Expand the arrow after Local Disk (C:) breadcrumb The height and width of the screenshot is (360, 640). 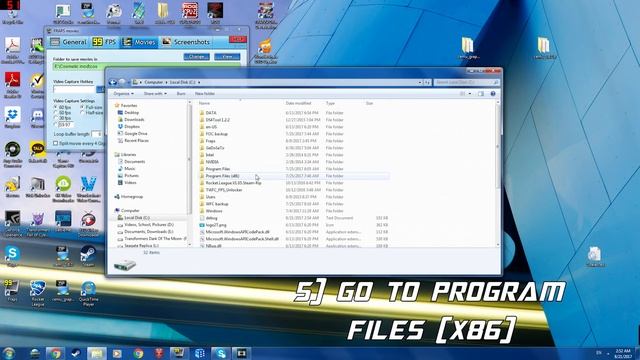coord(199,82)
